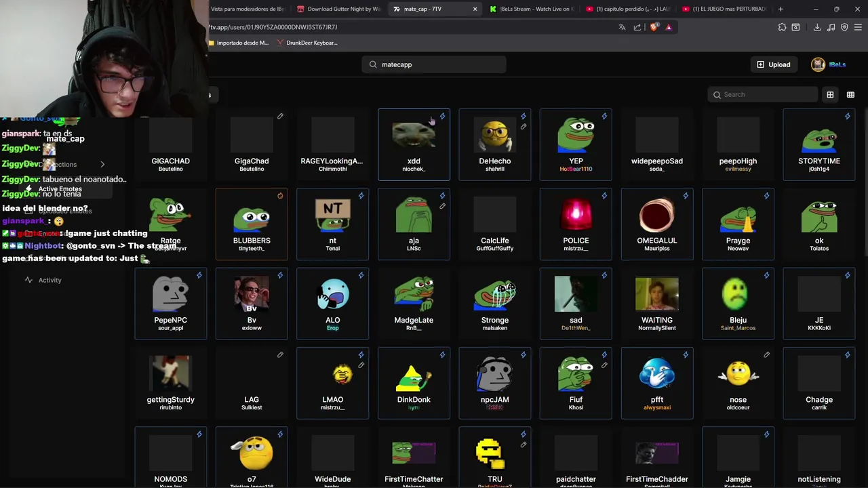The width and height of the screenshot is (868, 488).
Task: Open the MadgeLate emote card
Action: [414, 303]
